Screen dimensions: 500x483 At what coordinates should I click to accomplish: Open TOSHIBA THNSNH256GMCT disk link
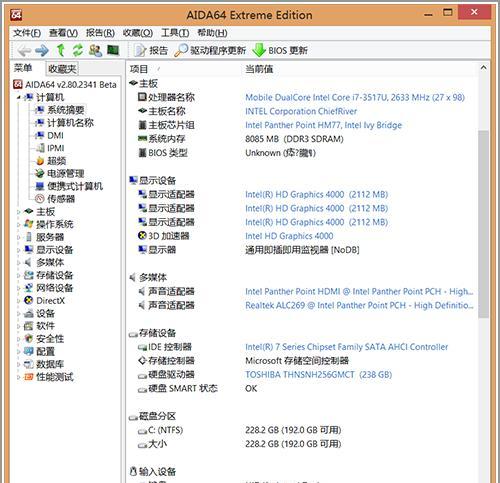point(318,375)
